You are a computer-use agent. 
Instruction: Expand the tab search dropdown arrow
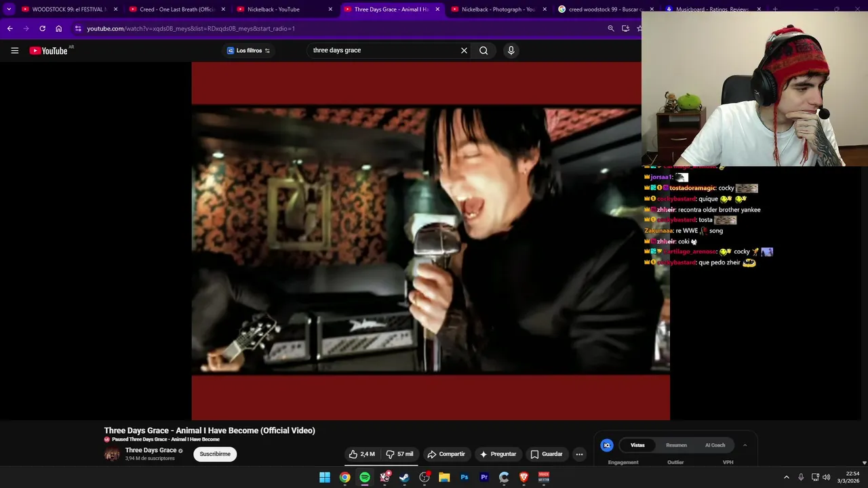click(9, 9)
